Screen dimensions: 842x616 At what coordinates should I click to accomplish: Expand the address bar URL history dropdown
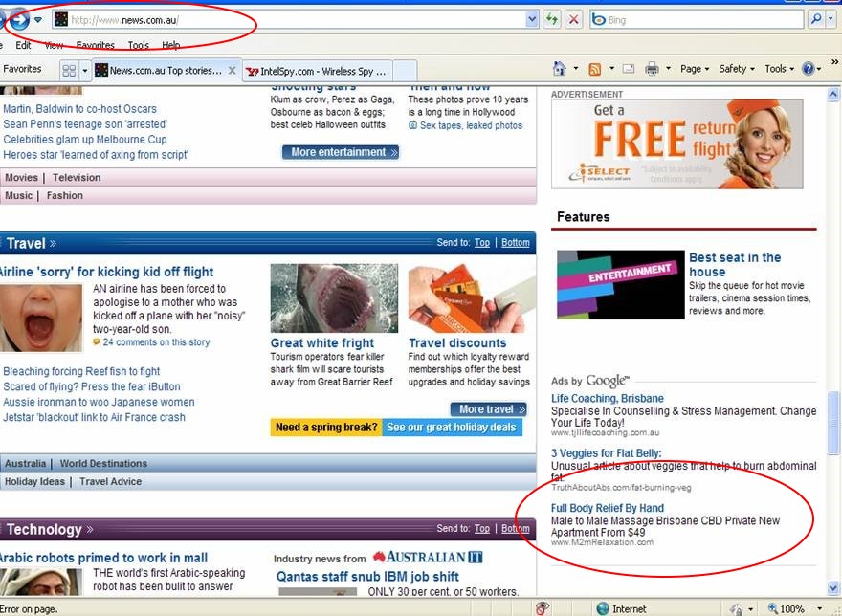click(x=532, y=20)
